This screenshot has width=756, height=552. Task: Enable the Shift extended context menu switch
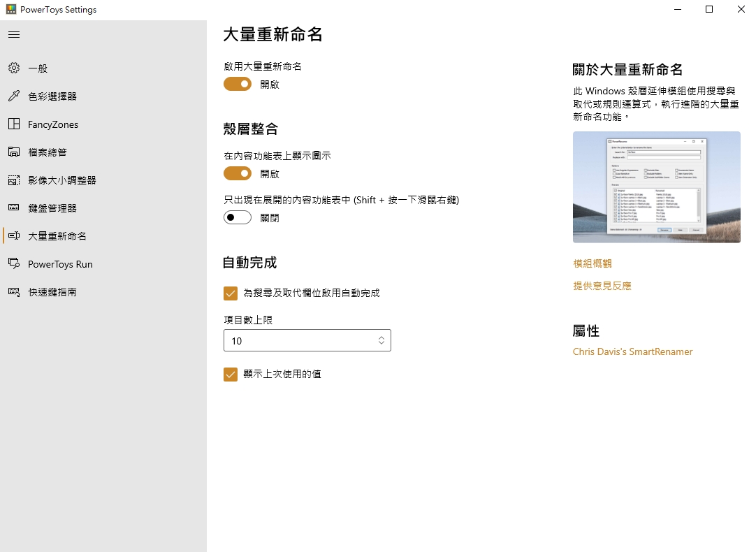(x=238, y=217)
